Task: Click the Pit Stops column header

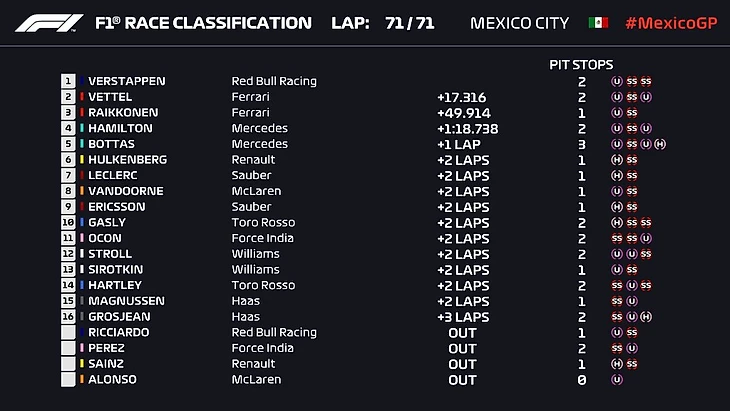Action: point(581,65)
